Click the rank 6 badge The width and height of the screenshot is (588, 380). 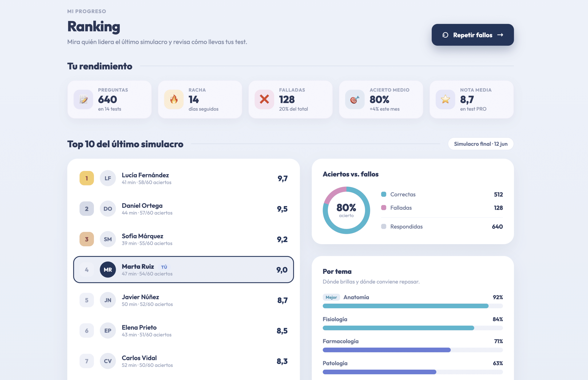point(87,331)
